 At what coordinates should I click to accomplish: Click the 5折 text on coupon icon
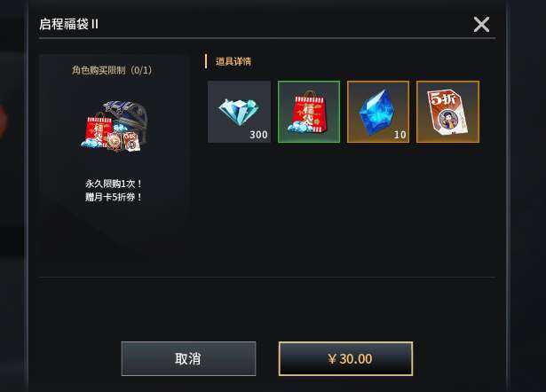[x=442, y=98]
